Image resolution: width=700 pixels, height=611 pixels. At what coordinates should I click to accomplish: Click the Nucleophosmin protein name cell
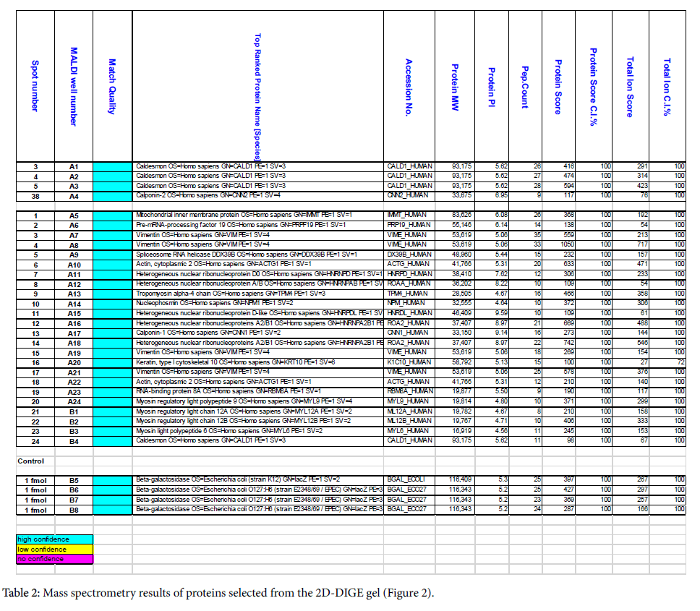pos(257,303)
